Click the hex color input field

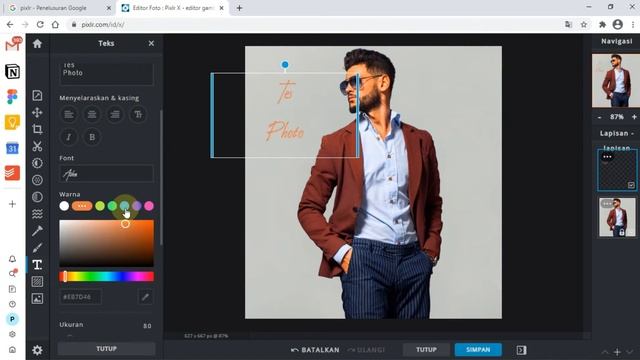tap(80, 297)
